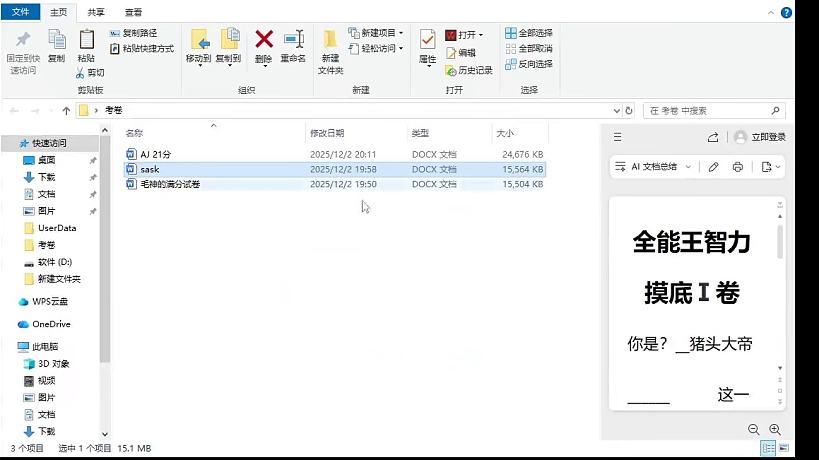Open the AI document summary dropdown

[688, 167]
